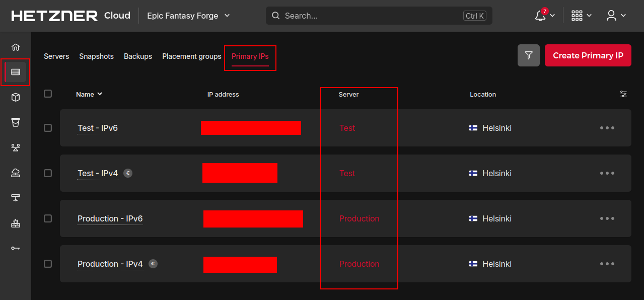
Task: Open table column settings icon
Action: (624, 94)
